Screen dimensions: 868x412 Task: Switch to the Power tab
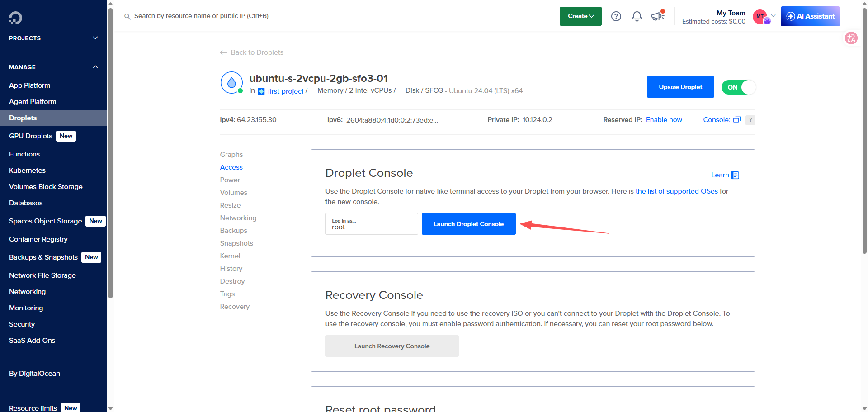(x=230, y=180)
